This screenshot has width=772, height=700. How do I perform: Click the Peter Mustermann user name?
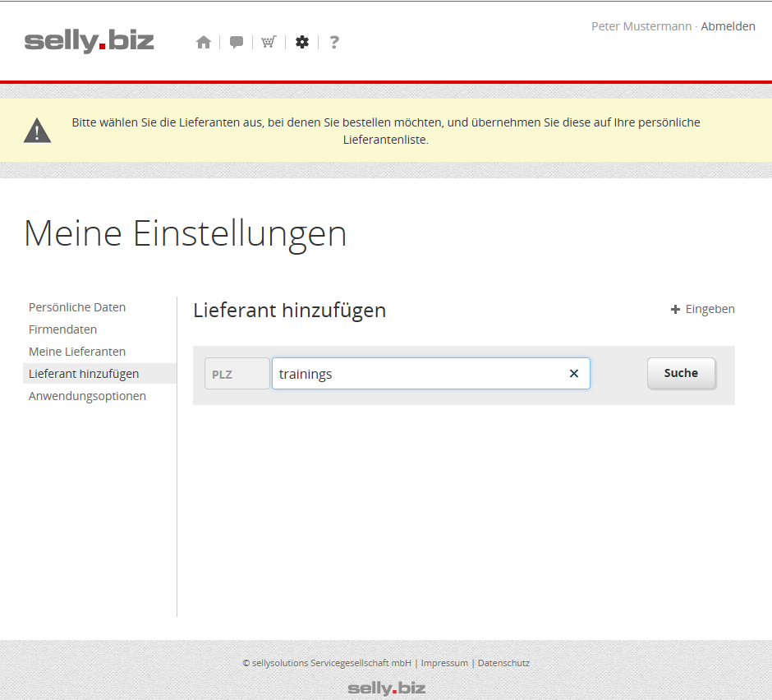[x=641, y=26]
